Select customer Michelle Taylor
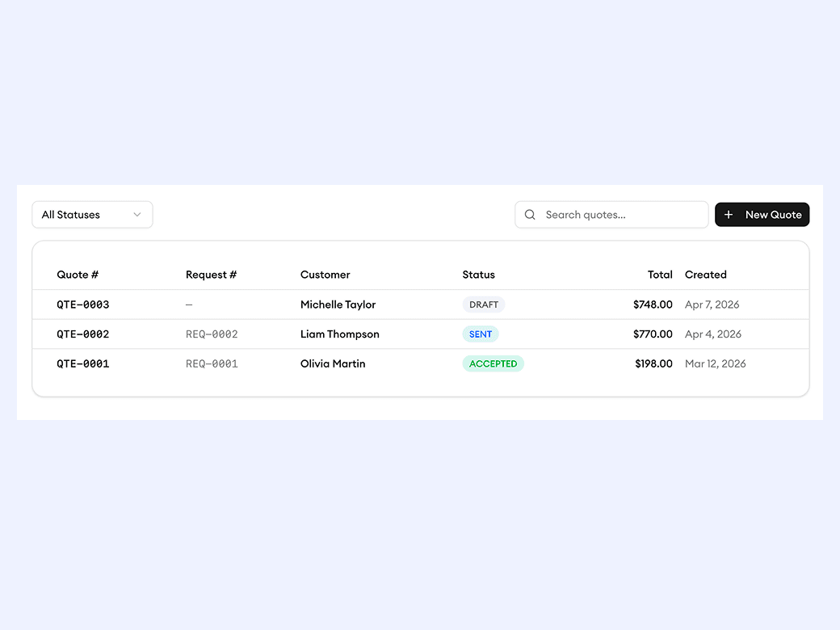The width and height of the screenshot is (840, 630). coord(338,304)
